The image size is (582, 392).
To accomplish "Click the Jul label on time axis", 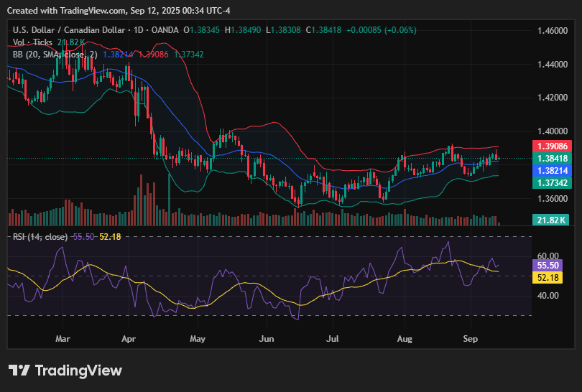I will tap(332, 339).
